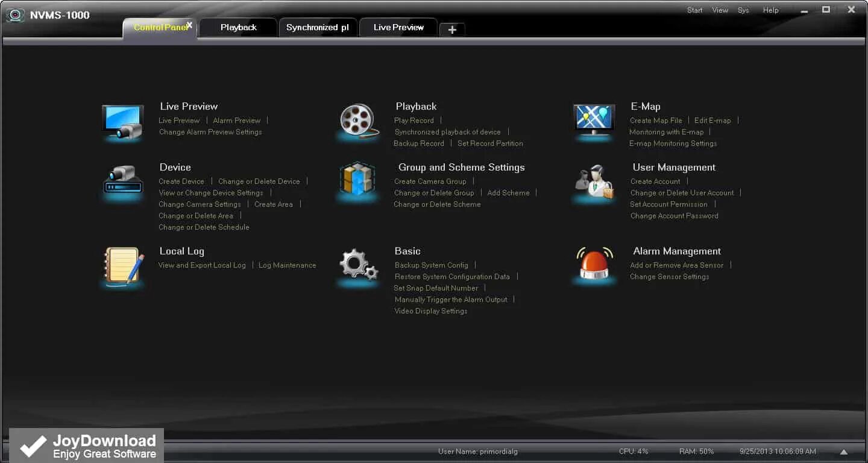Open Change or Delete Scheme link

[x=438, y=204]
